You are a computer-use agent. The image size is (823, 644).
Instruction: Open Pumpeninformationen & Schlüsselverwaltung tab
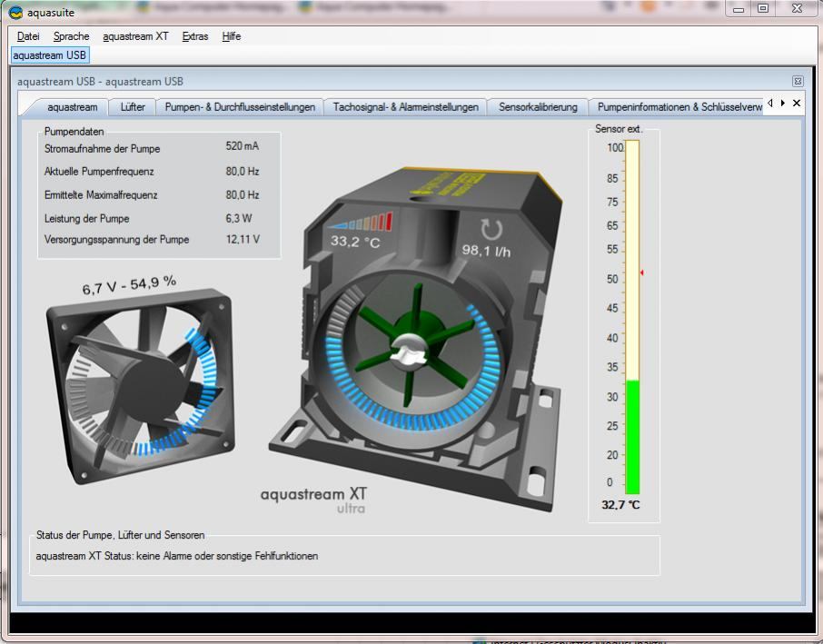[x=677, y=107]
